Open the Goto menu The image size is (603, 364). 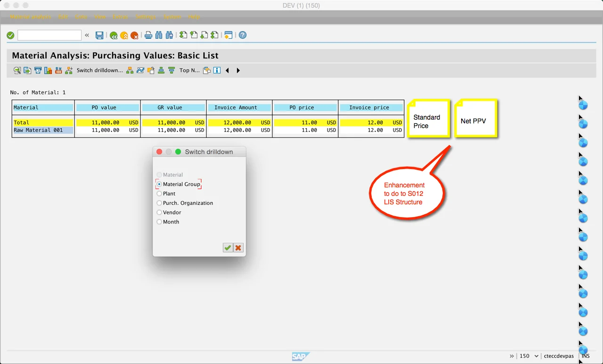click(x=81, y=16)
